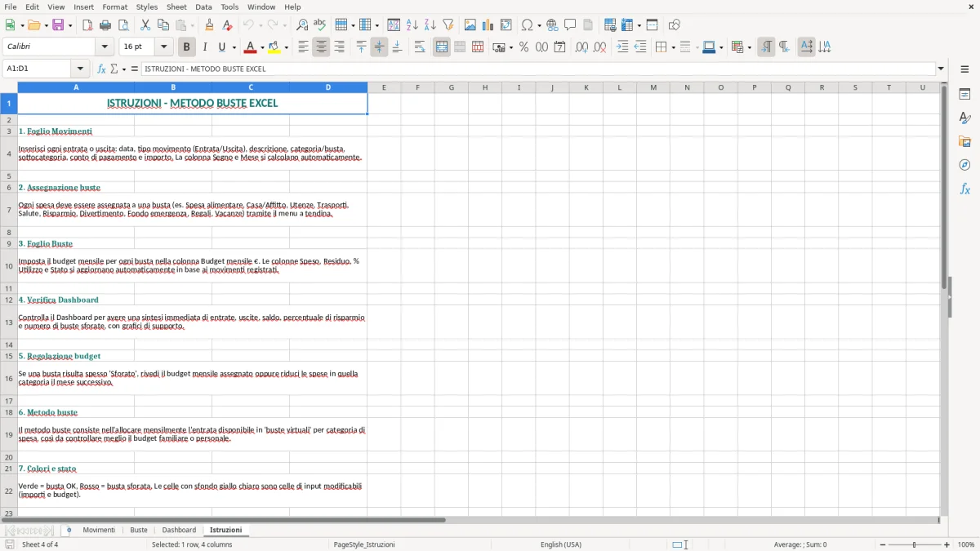This screenshot has width=980, height=551.
Task: Switch to the Buste sheet tab
Action: [x=139, y=530]
